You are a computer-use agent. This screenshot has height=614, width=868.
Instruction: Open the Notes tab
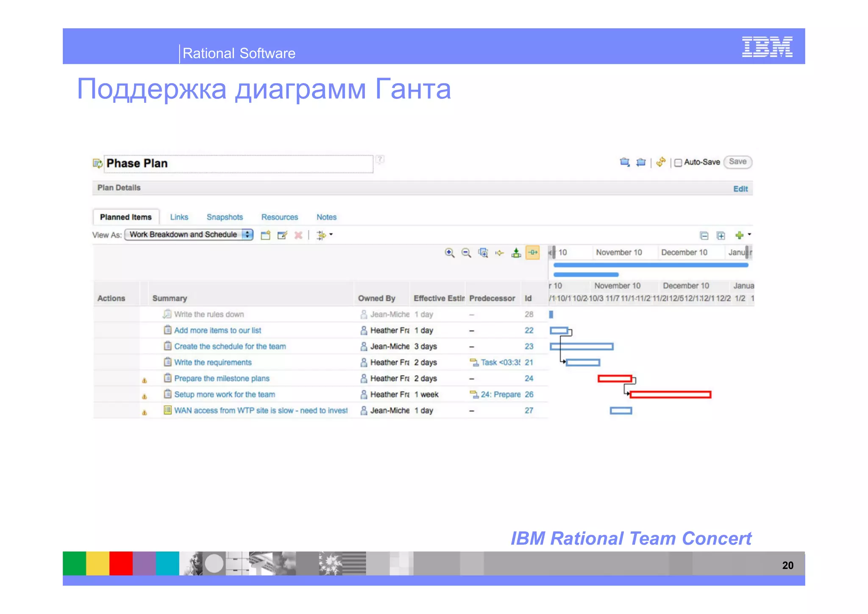click(x=326, y=217)
